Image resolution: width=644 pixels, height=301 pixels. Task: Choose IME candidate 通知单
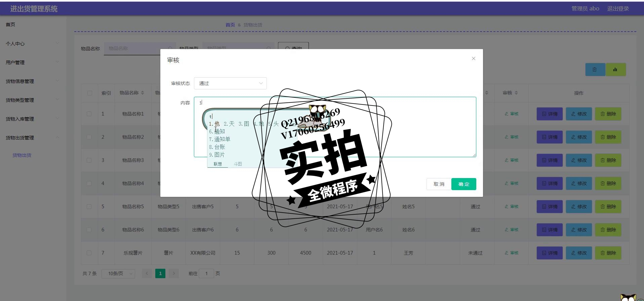click(219, 139)
